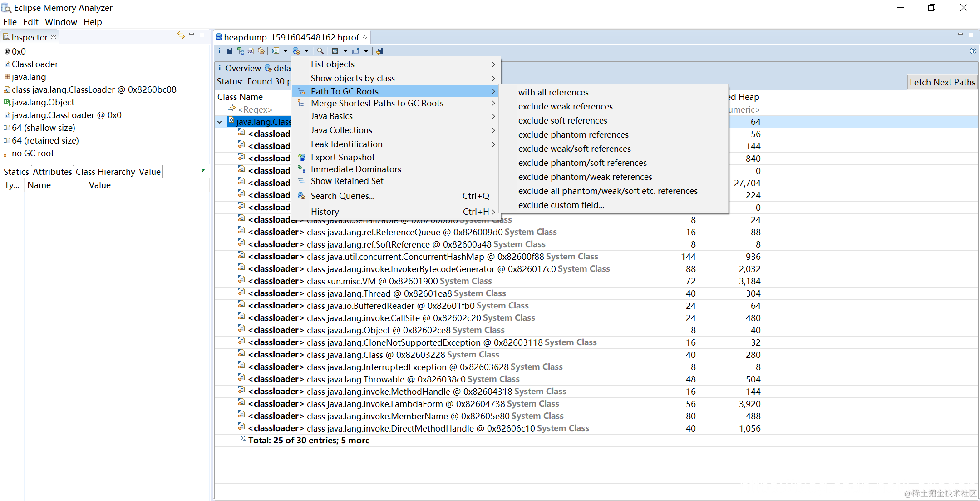Open the Thread Overview gears icon
Screen dimensions: 980x501
261,51
